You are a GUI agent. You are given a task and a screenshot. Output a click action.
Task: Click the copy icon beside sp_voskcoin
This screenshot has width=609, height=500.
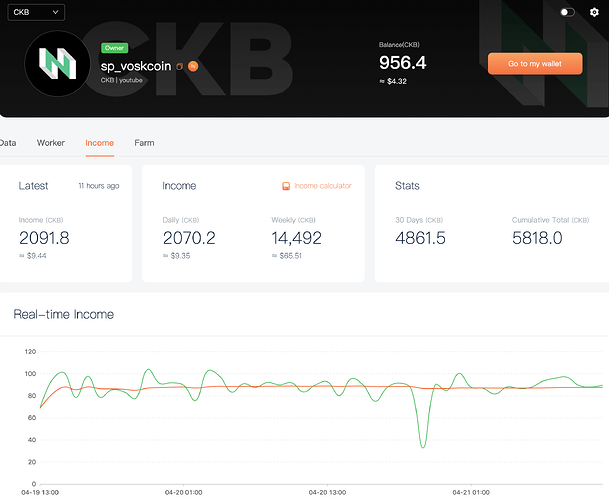[179, 66]
